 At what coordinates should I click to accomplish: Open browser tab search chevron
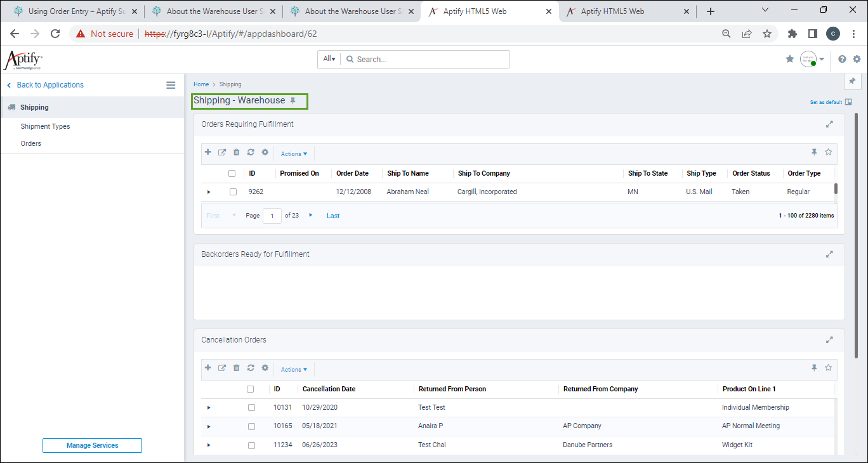point(765,11)
